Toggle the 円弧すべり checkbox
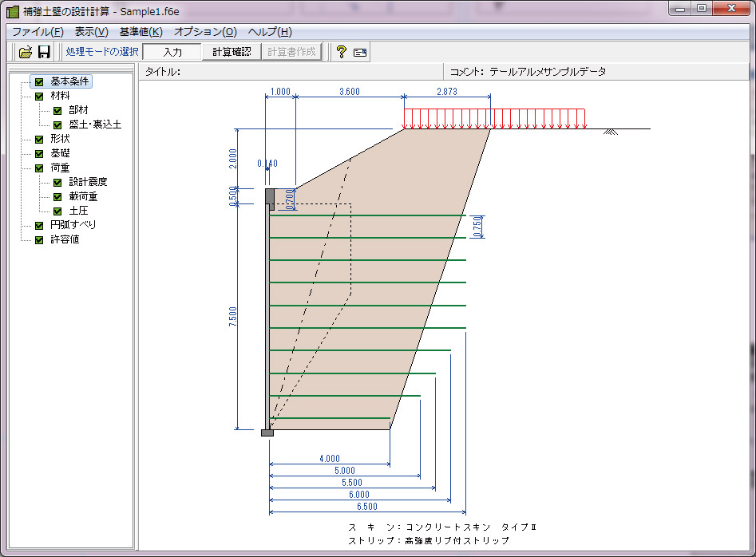This screenshot has height=557, width=756. pyautogui.click(x=40, y=226)
